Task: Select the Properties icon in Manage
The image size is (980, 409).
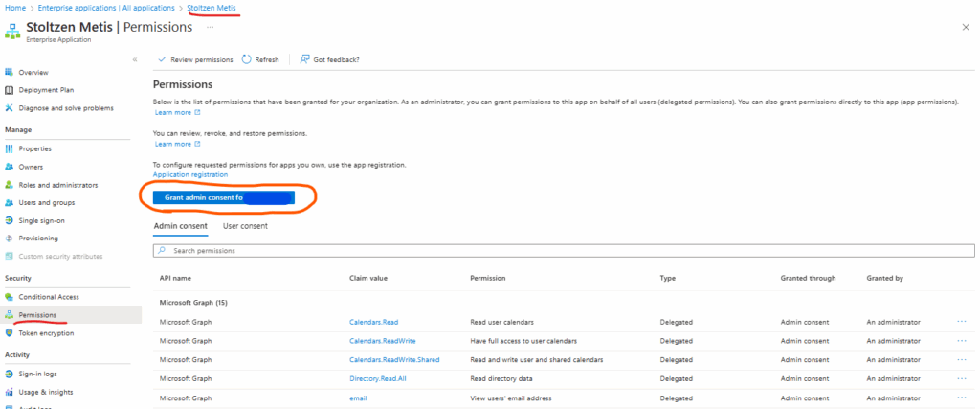Action: (x=10, y=148)
